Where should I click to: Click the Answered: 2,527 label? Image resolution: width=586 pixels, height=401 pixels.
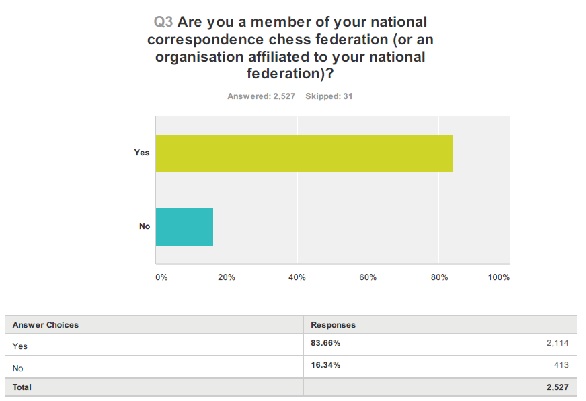pyautogui.click(x=261, y=96)
